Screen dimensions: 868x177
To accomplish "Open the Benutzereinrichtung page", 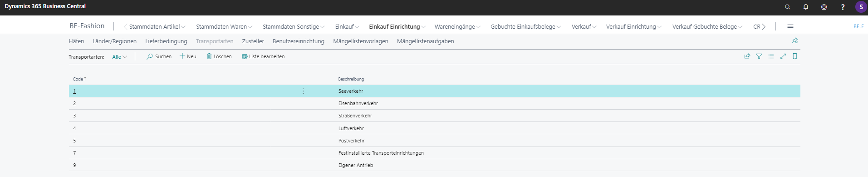I will click(x=299, y=41).
